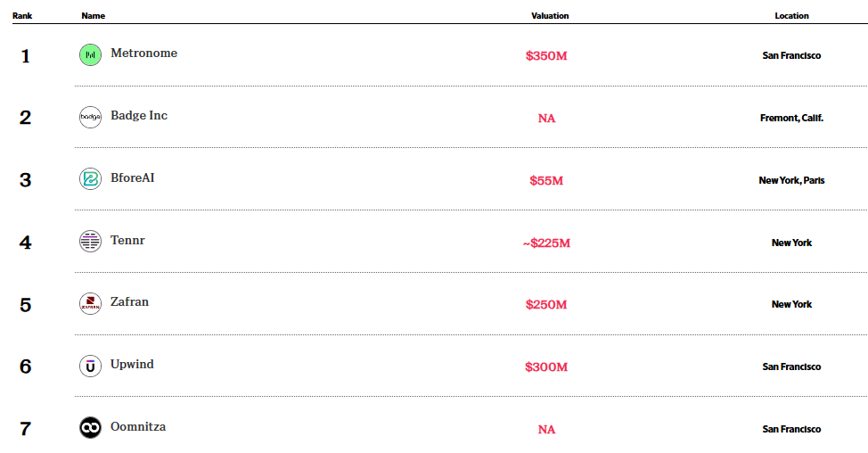Click the red Zafran logo icon

(x=90, y=303)
